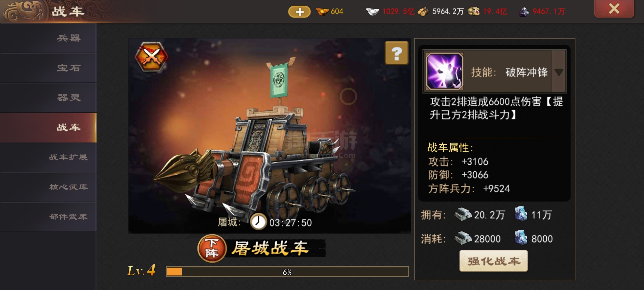Click the clock icon beside the 屠城 timer
The width and height of the screenshot is (644, 290).
tap(258, 222)
